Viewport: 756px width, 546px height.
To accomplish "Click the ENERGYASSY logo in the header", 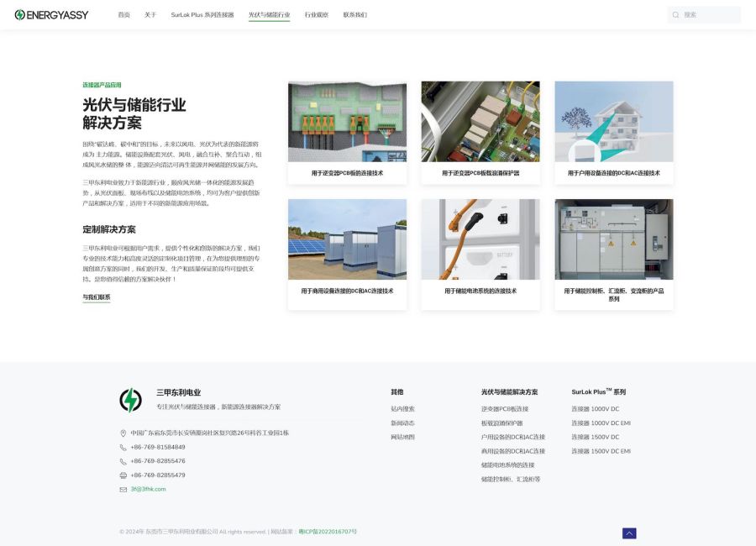I will [52, 14].
